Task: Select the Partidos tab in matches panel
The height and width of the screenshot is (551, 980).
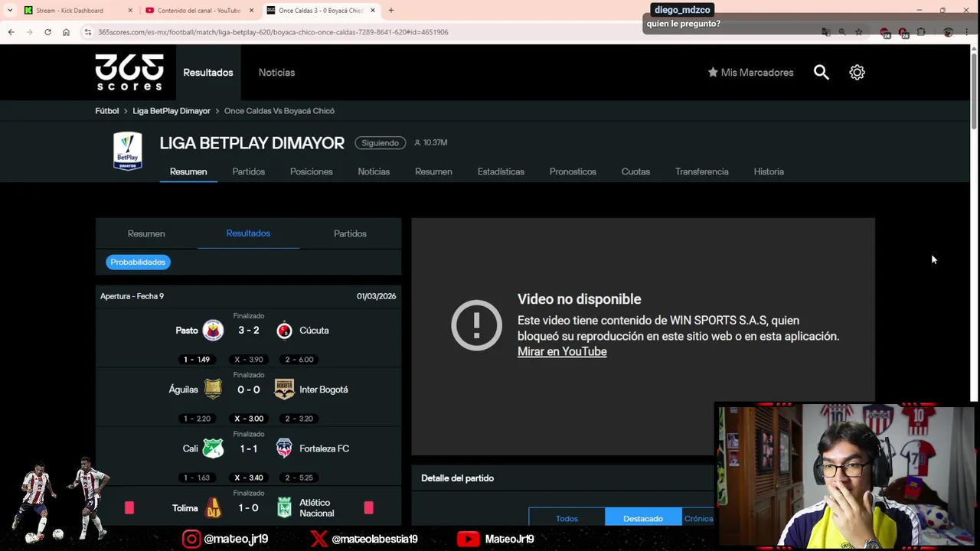Action: pos(350,233)
